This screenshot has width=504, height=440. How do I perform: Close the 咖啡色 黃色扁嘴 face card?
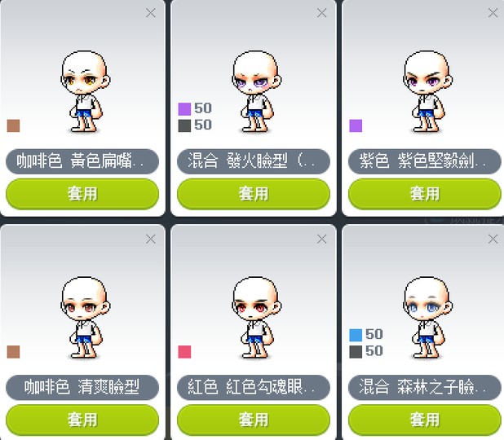[x=150, y=13]
